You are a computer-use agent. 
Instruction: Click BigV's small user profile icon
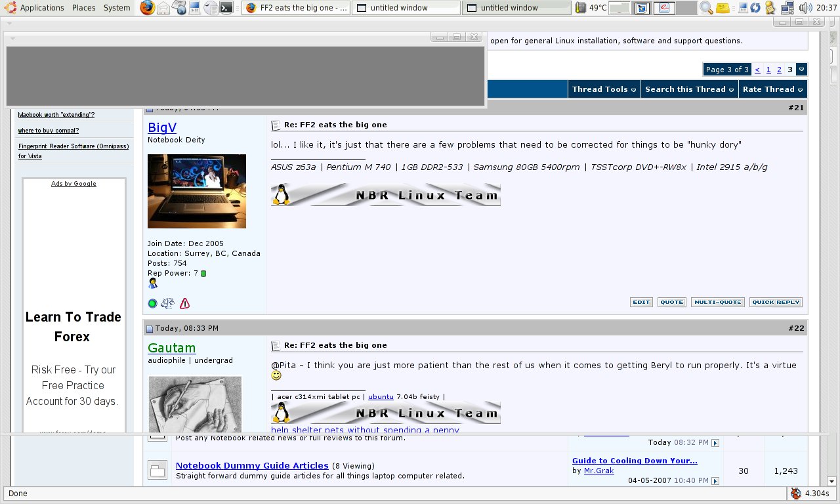(153, 283)
